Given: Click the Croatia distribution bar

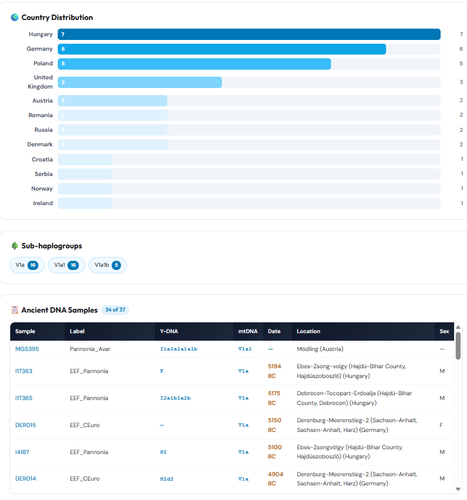Looking at the screenshot, I should point(85,159).
